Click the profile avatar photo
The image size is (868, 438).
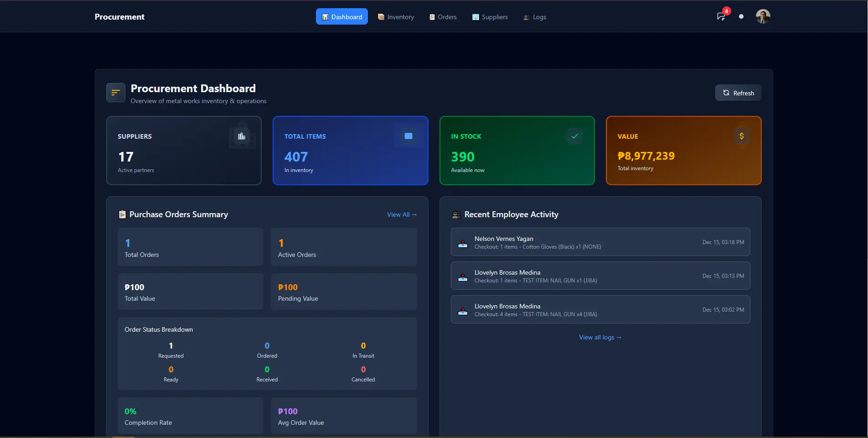click(x=762, y=16)
